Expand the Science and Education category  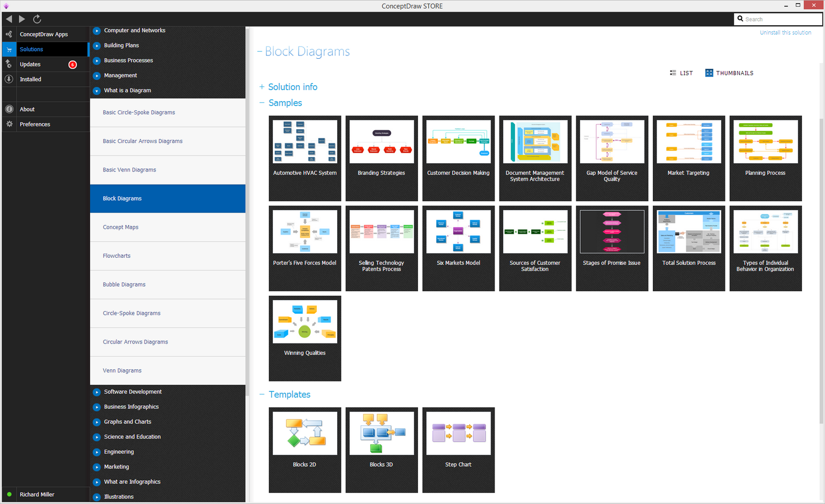pyautogui.click(x=97, y=437)
